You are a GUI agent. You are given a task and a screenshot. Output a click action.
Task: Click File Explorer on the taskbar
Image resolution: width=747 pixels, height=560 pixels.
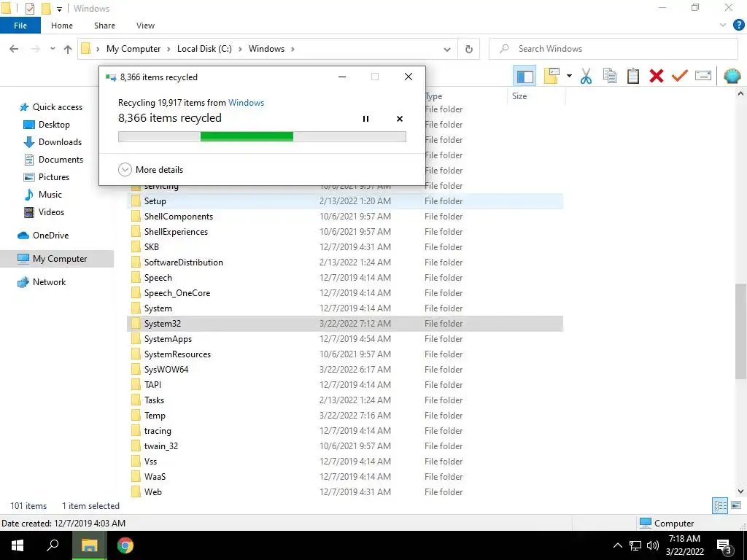tap(89, 545)
